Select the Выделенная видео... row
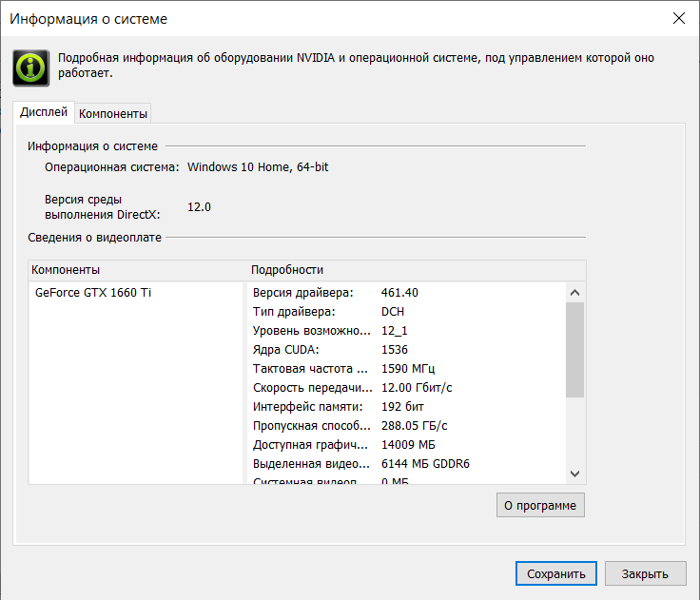 pos(406,464)
